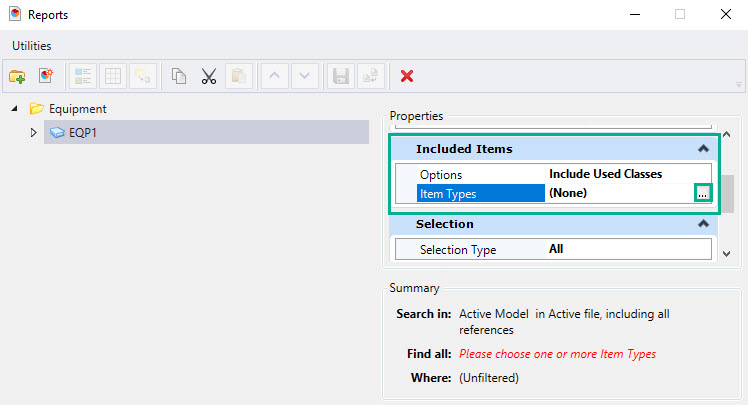Click the Selection Type All value

pos(556,249)
